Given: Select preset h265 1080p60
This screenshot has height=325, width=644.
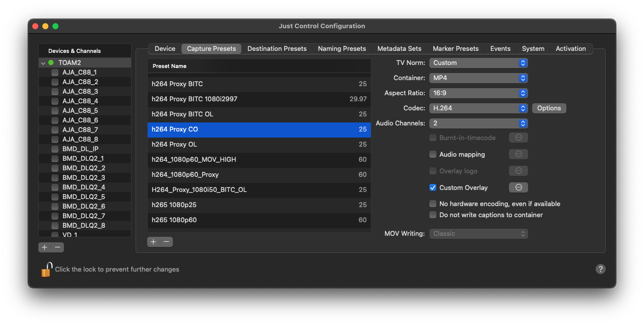Looking at the screenshot, I should pos(259,220).
